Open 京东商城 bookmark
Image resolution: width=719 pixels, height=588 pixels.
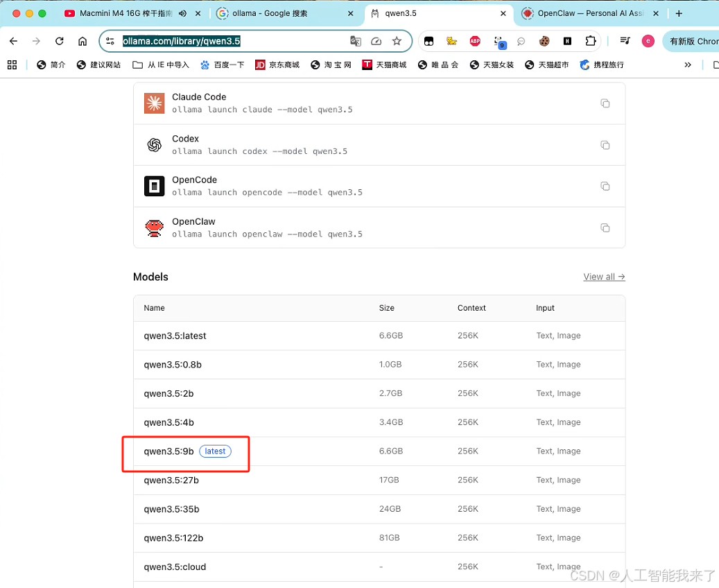click(277, 64)
